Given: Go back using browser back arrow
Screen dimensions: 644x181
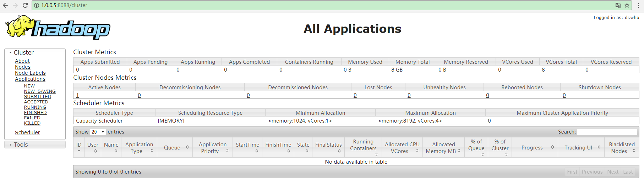Looking at the screenshot, I should 5,5.
